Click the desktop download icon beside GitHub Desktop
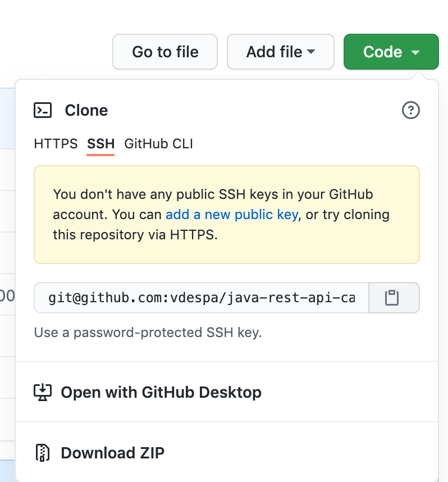Screen dimensions: 448x482 tap(43, 392)
